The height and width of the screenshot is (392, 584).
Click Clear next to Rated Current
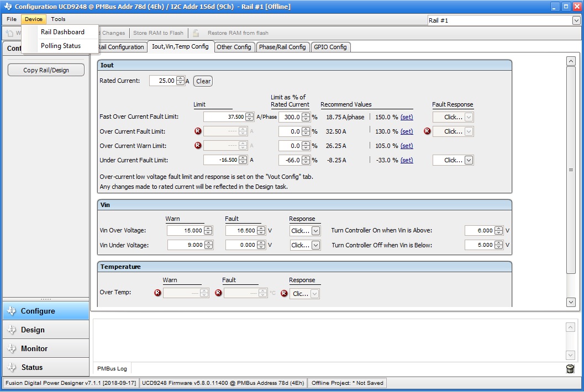pyautogui.click(x=203, y=81)
